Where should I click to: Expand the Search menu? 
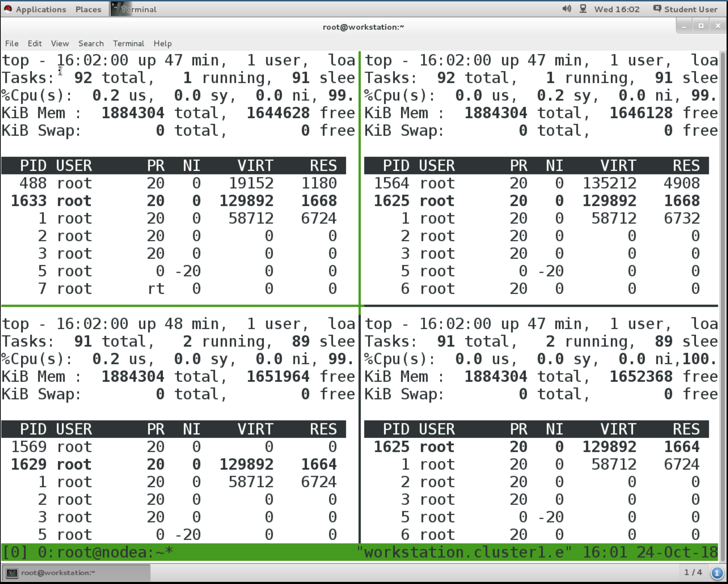click(91, 43)
